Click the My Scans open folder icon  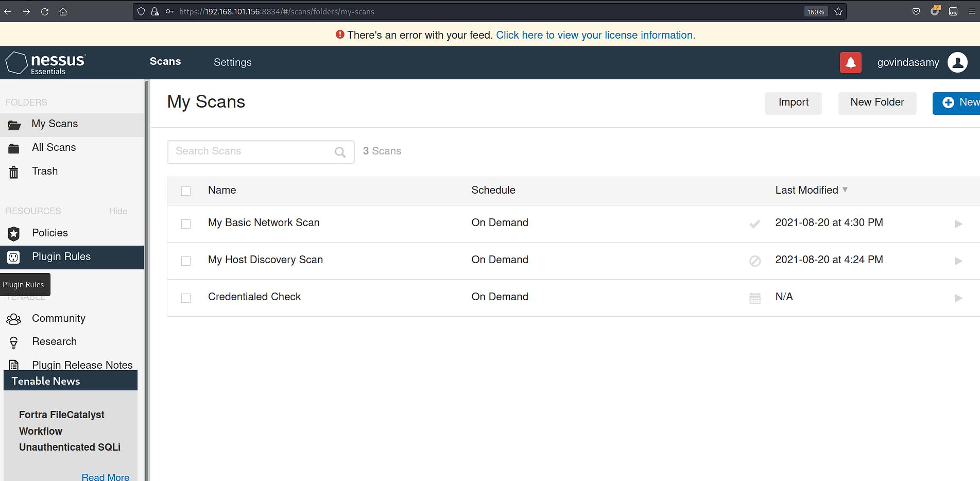[14, 125]
